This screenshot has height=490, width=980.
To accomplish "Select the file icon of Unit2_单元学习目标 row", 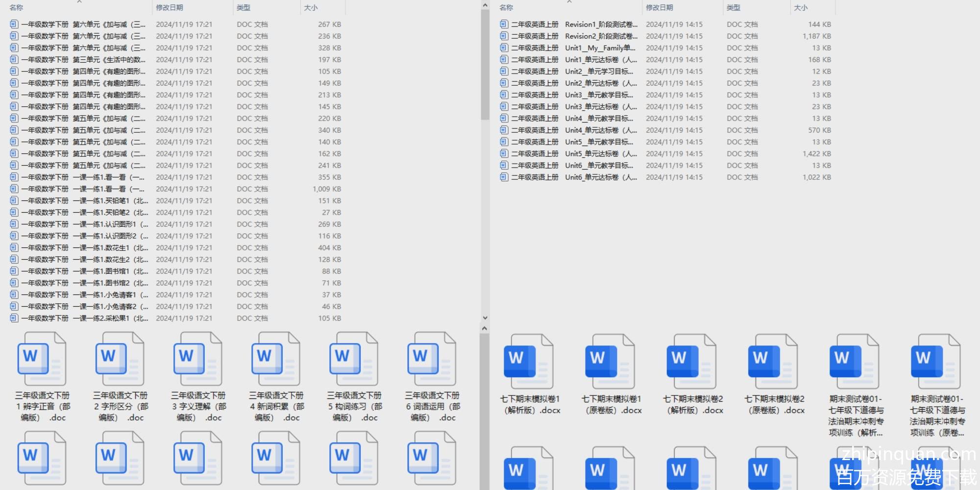I will click(504, 71).
